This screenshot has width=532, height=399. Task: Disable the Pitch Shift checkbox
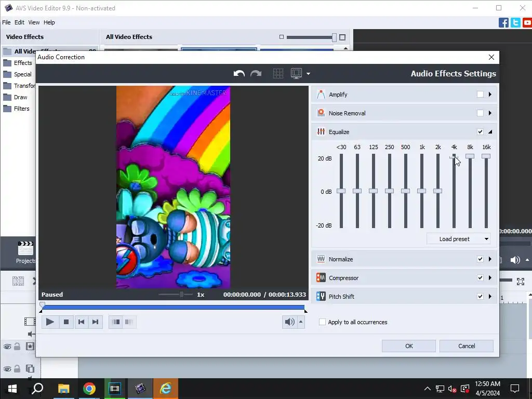[480, 296]
